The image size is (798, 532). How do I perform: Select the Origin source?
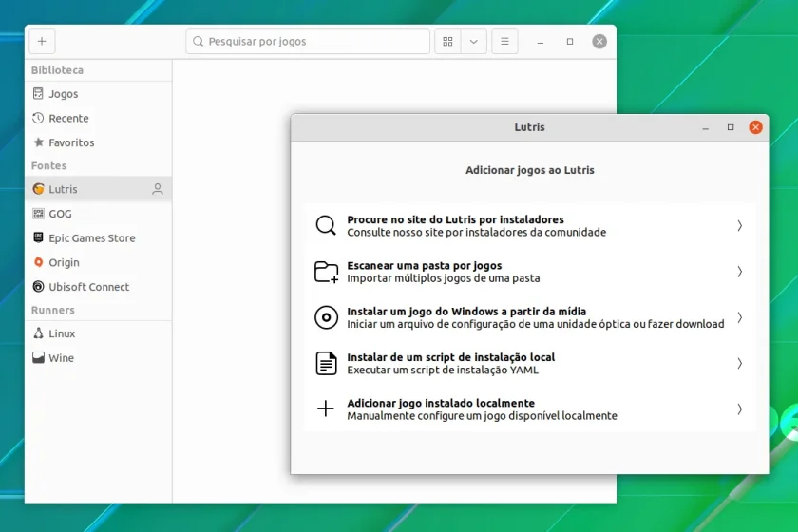click(x=98, y=262)
